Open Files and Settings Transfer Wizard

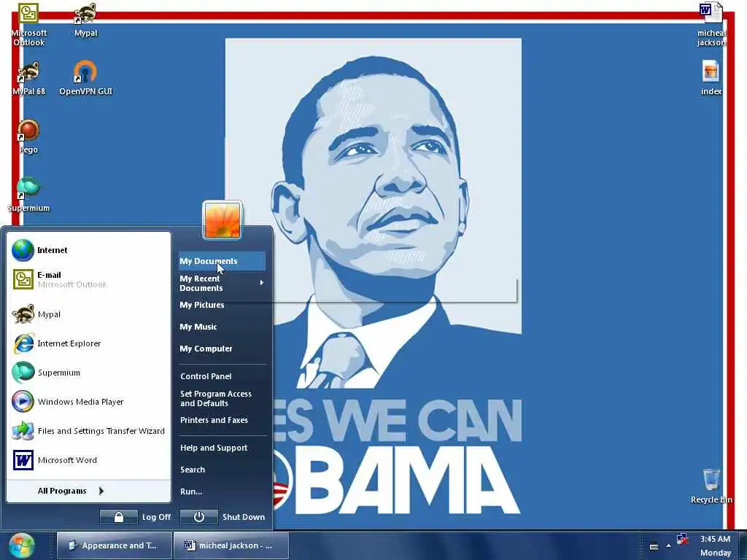click(88, 431)
